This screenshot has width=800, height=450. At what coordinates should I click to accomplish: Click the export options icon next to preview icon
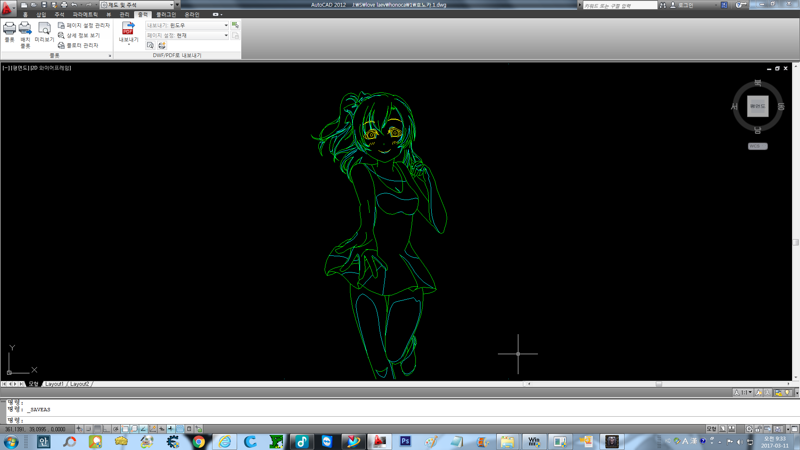[162, 45]
